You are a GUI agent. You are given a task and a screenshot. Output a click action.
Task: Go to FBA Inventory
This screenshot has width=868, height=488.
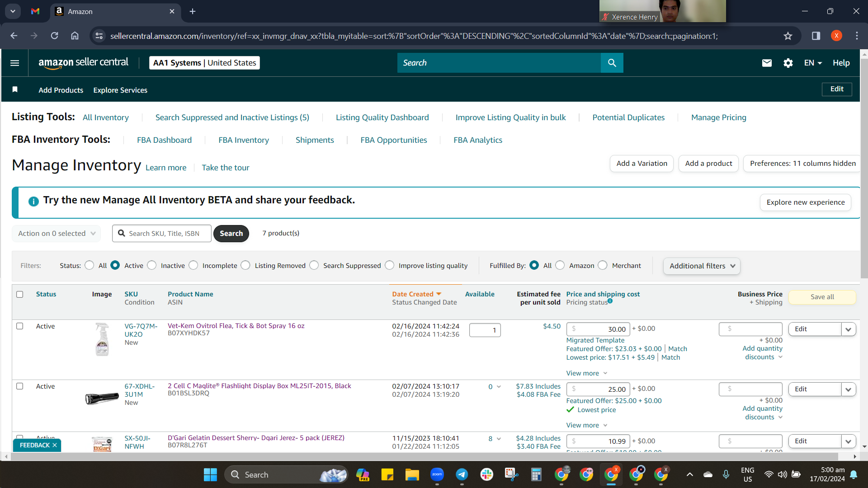pos(244,140)
